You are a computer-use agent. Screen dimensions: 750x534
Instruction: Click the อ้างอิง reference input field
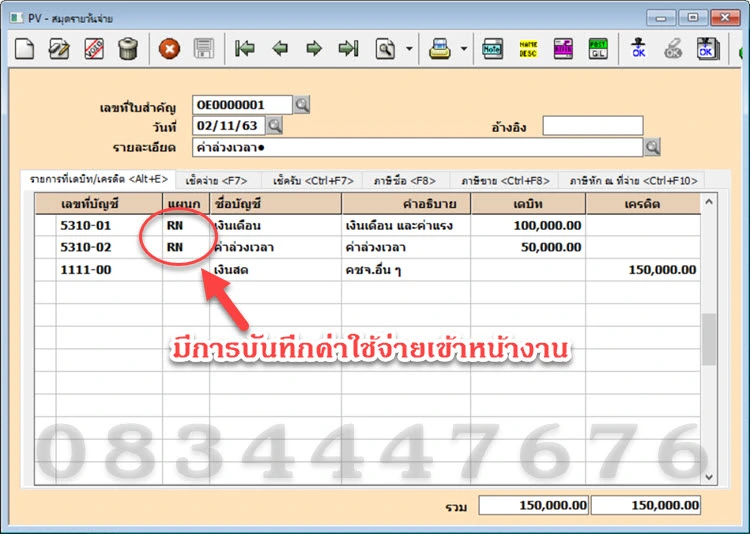[592, 126]
